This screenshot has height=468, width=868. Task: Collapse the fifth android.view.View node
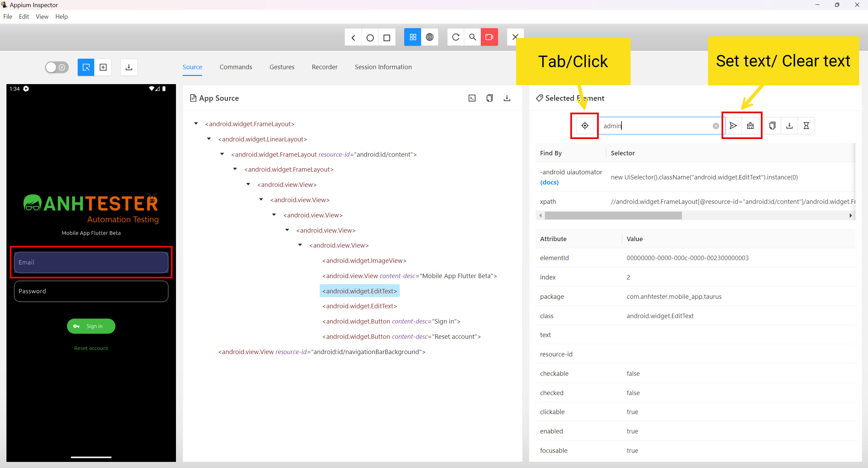[300, 245]
